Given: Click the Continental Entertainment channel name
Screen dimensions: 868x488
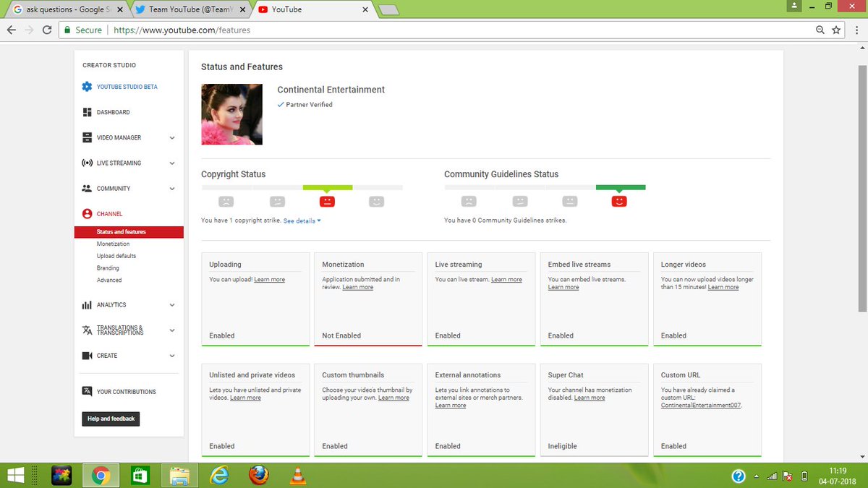Looking at the screenshot, I should (x=331, y=90).
